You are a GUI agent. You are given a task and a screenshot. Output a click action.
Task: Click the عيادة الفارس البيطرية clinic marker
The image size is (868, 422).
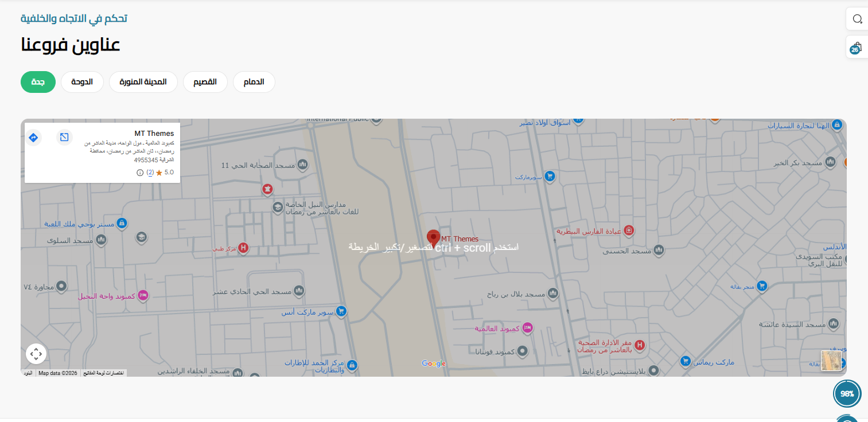(629, 230)
